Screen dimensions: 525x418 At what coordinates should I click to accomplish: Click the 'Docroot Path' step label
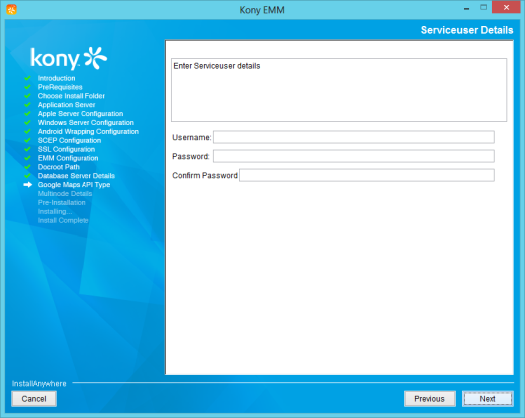59,167
